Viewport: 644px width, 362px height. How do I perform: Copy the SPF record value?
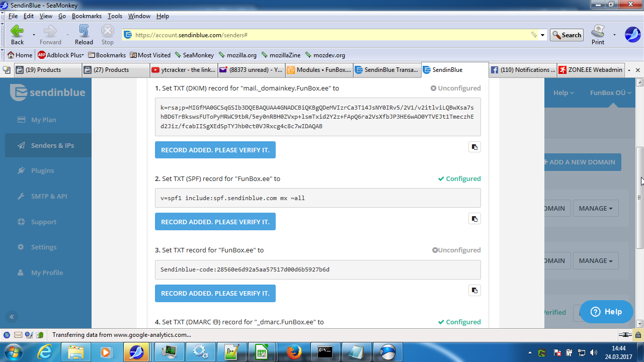[474, 219]
